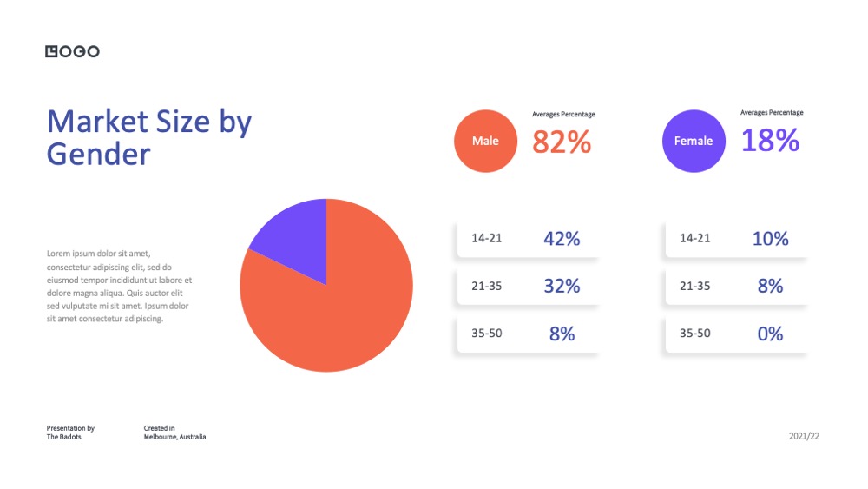Select the orange Male circle badge
The image size is (868, 489).
click(x=485, y=141)
